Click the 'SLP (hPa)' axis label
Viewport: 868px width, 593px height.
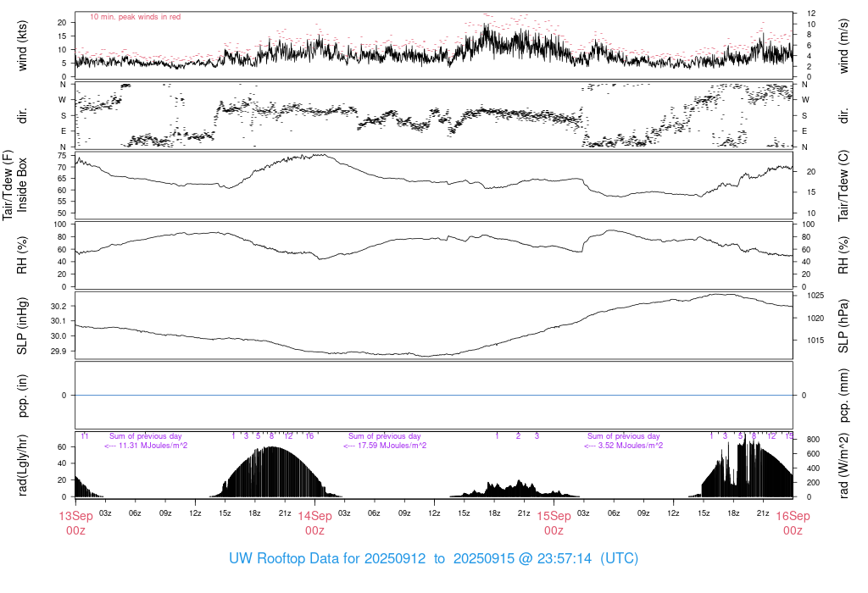(843, 326)
